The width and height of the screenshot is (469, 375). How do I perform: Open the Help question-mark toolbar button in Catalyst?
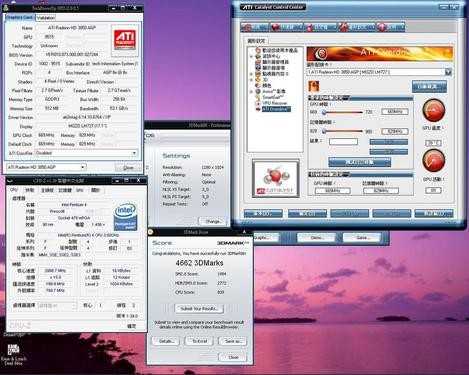click(391, 27)
